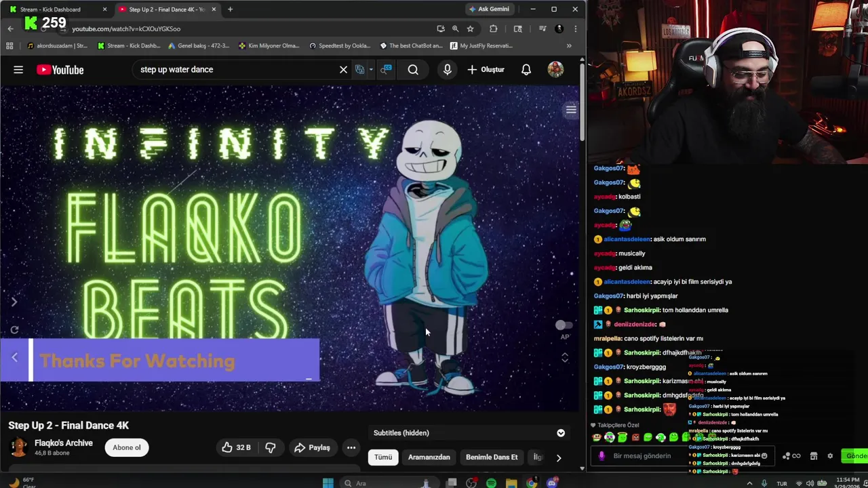Viewport: 868px width, 488px height.
Task: Click the translate extension icon in search bar
Action: pyautogui.click(x=360, y=70)
